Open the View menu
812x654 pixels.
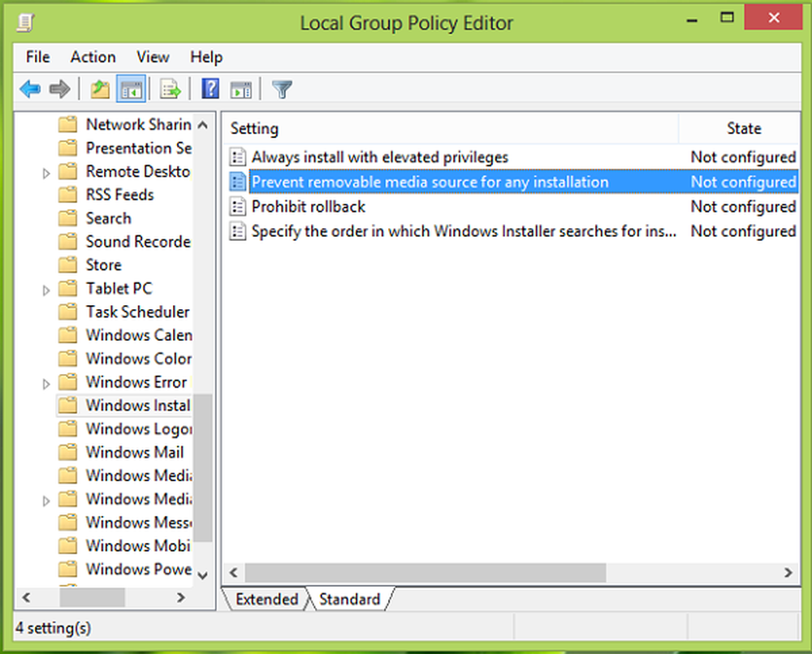[153, 57]
